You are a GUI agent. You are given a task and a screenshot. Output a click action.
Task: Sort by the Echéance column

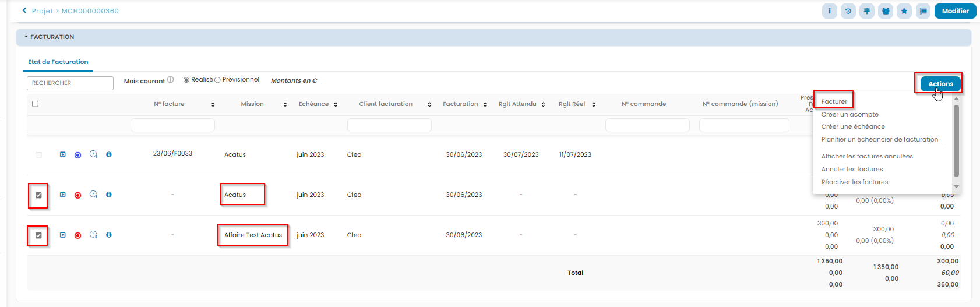pos(336,104)
